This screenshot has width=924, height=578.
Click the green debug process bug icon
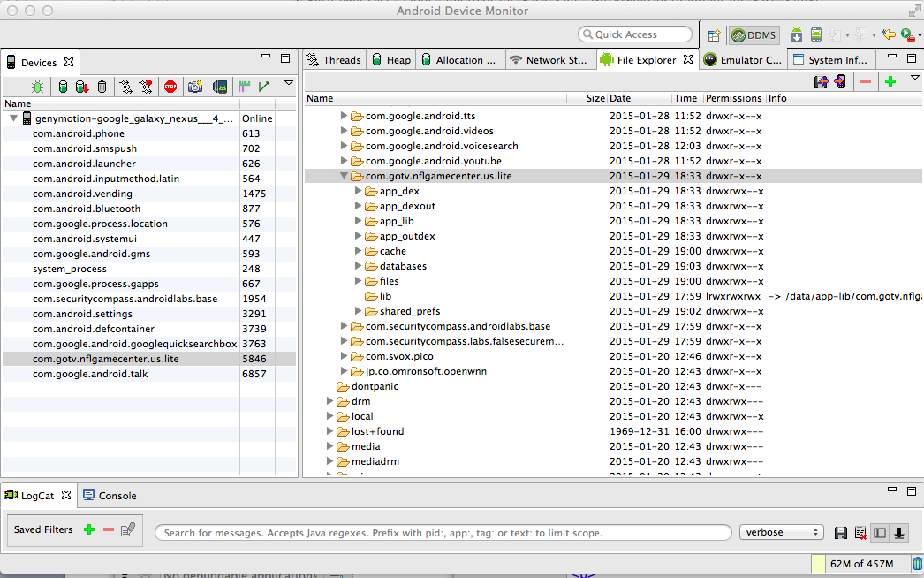point(37,87)
